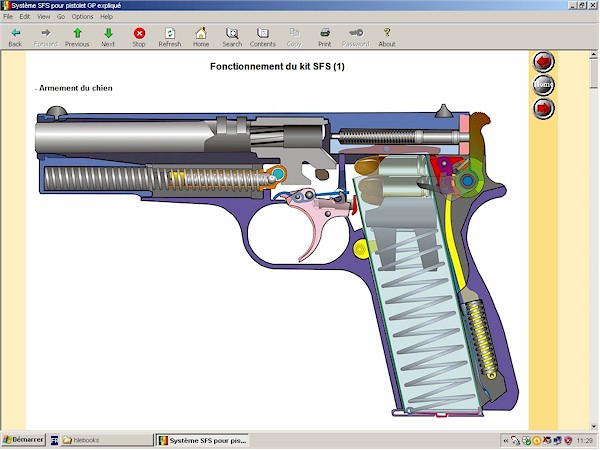
Task: Click the grayed Forward toolbar arrow
Action: [x=46, y=37]
